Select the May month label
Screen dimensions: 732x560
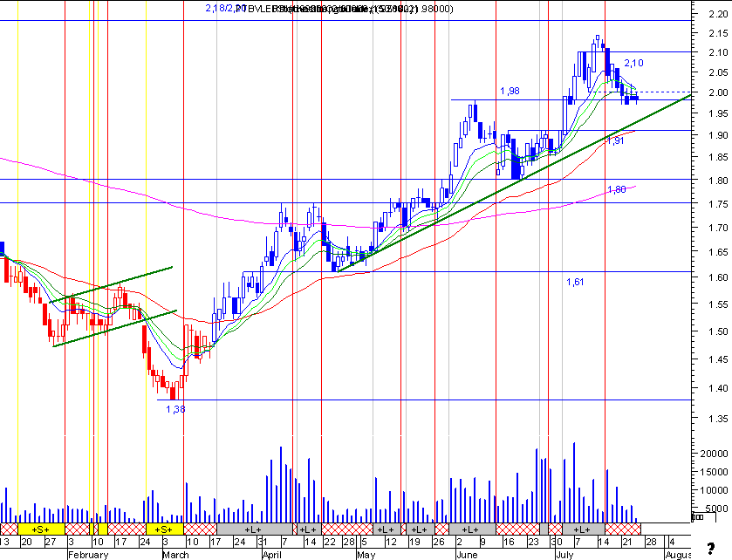tap(366, 555)
